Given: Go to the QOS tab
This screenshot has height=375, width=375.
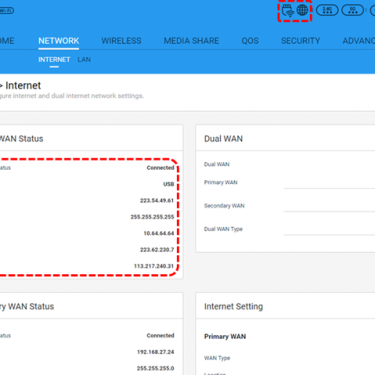Looking at the screenshot, I should (250, 41).
